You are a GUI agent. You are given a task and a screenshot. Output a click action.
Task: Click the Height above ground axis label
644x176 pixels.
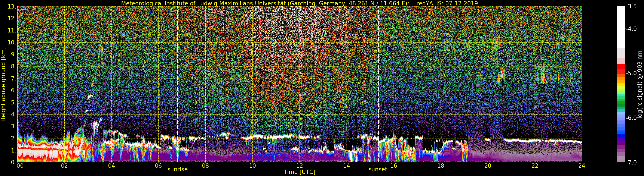[3, 84]
